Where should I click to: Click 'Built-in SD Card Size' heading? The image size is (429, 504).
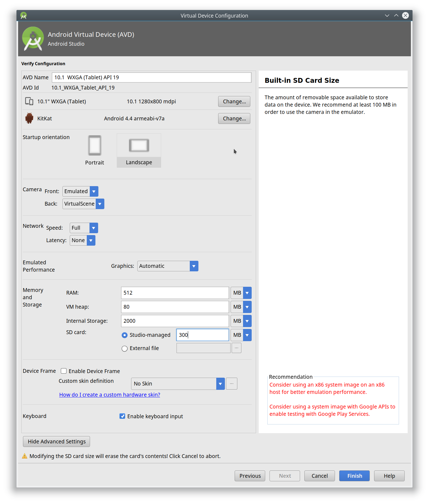tap(302, 80)
